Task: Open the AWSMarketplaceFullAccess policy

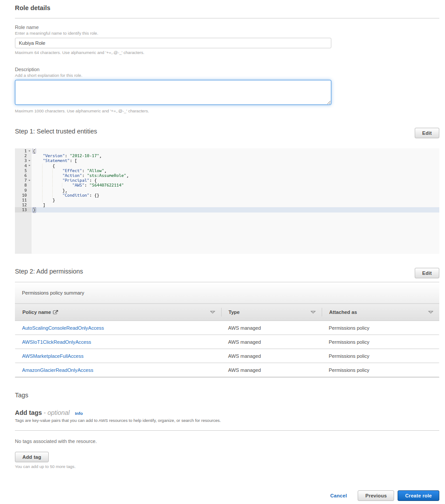Action: click(53, 356)
